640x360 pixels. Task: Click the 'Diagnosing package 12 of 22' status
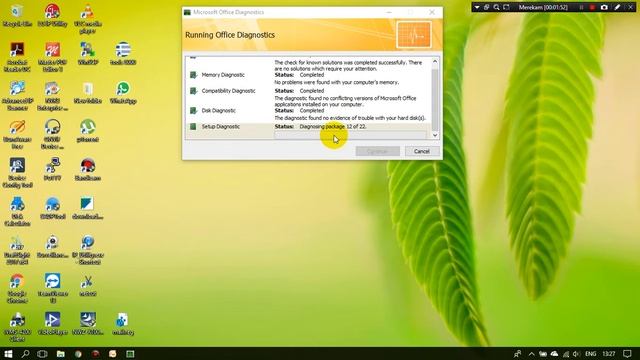pyautogui.click(x=333, y=127)
